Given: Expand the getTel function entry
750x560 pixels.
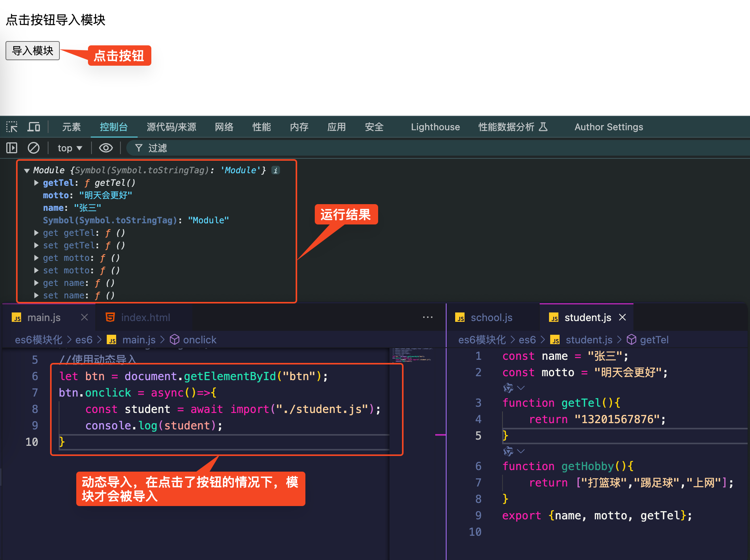Looking at the screenshot, I should [36, 183].
